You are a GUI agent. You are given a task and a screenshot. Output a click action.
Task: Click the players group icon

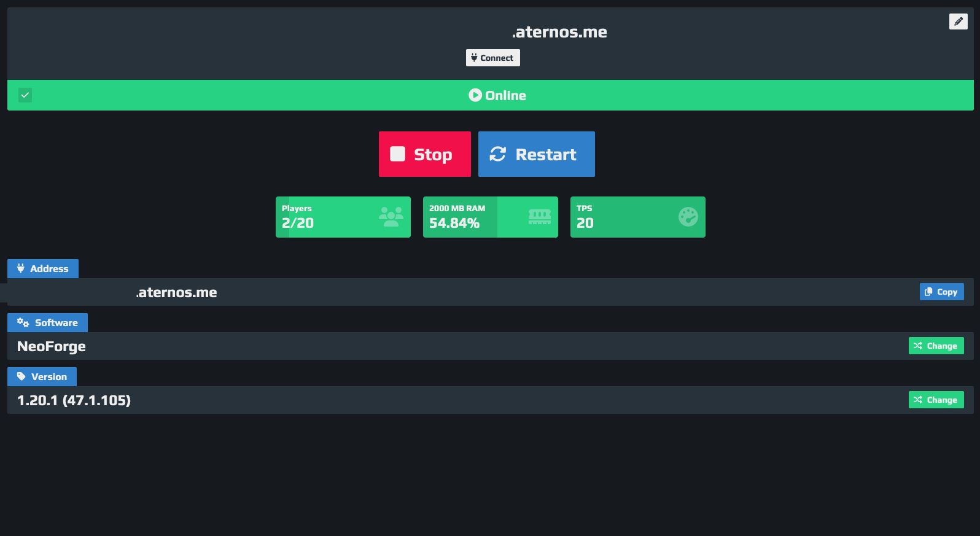pyautogui.click(x=391, y=217)
